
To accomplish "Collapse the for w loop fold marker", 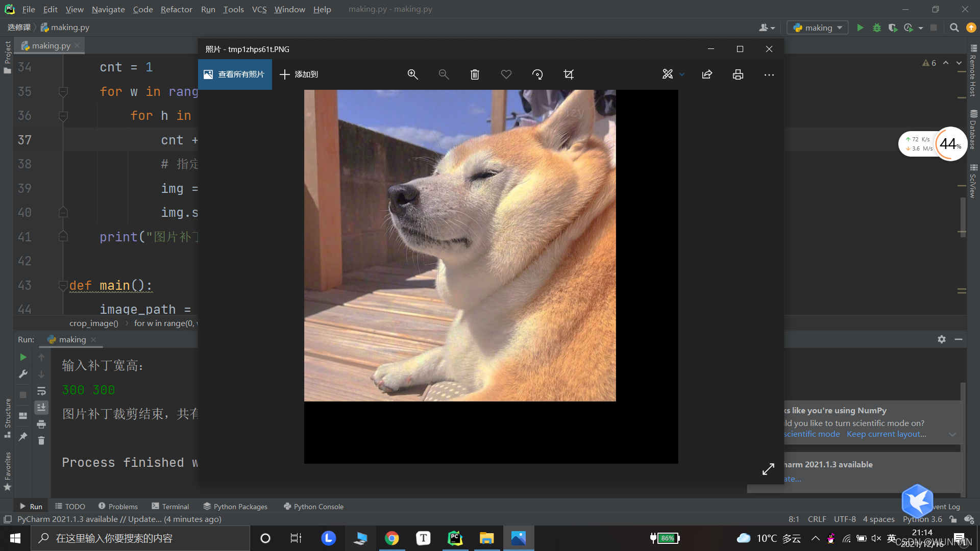I will pyautogui.click(x=63, y=92).
